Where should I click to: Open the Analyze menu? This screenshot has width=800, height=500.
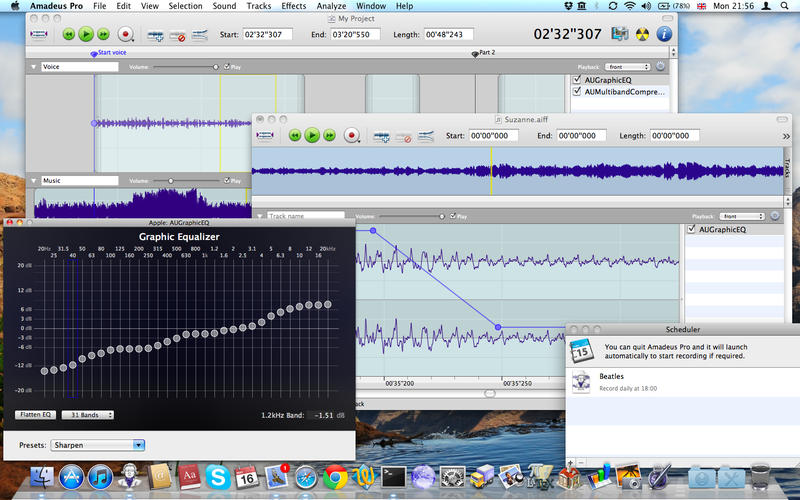point(331,6)
